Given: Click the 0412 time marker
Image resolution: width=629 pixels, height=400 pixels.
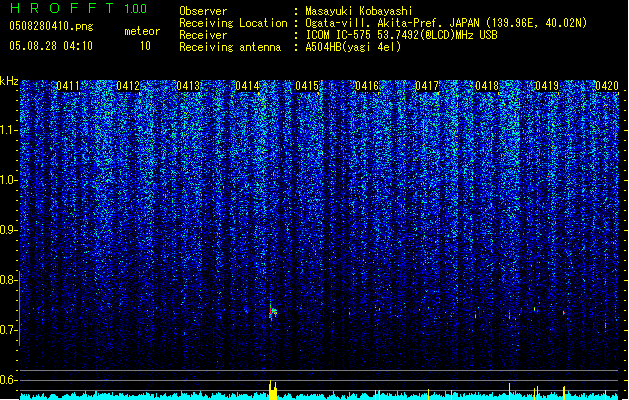Looking at the screenshot, I should [128, 86].
